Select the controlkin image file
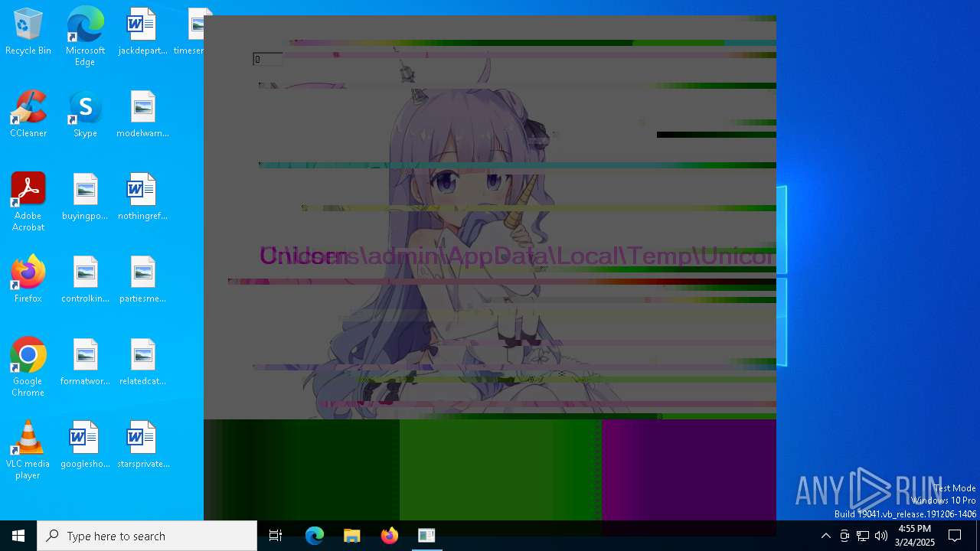This screenshot has height=551, width=980. (85, 279)
